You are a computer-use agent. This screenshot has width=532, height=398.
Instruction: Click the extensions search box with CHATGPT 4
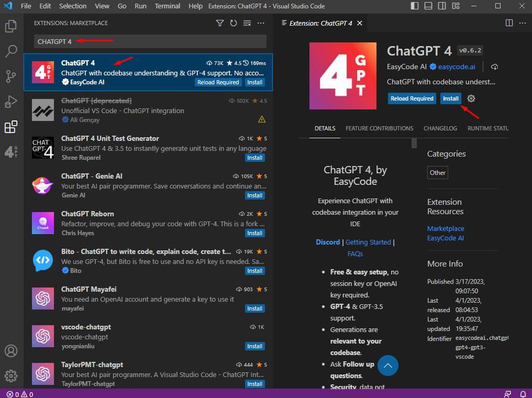click(150, 42)
